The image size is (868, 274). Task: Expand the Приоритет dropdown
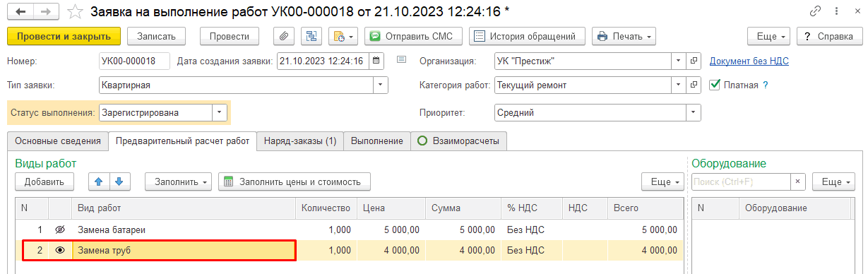click(694, 112)
